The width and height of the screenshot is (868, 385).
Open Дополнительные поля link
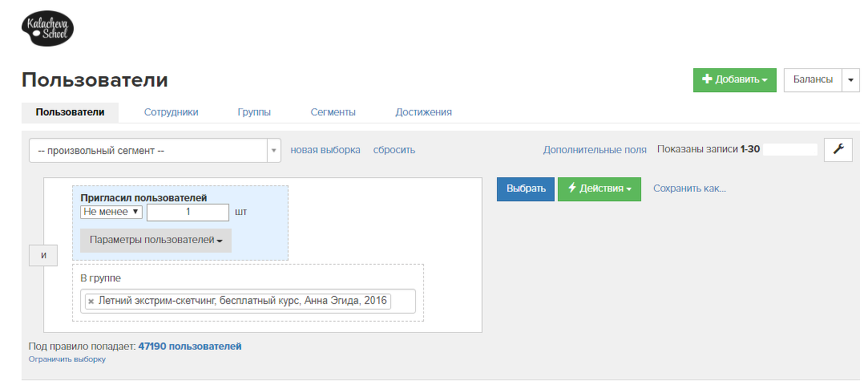click(595, 149)
